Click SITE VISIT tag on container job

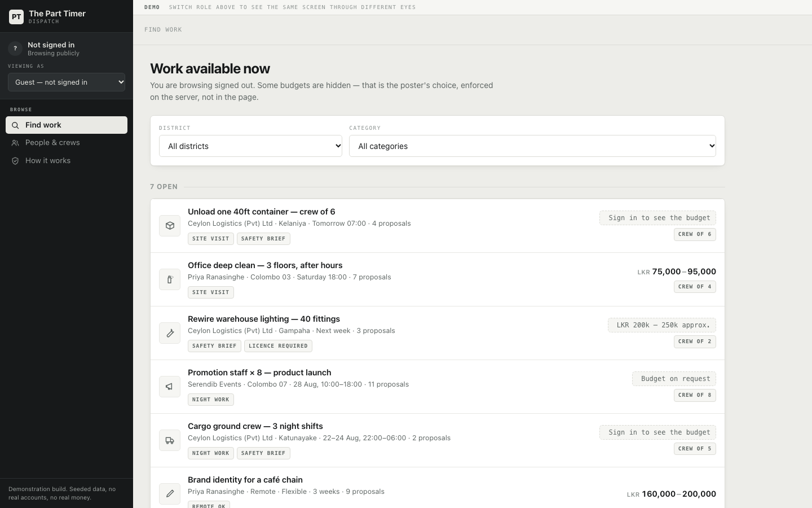211,239
